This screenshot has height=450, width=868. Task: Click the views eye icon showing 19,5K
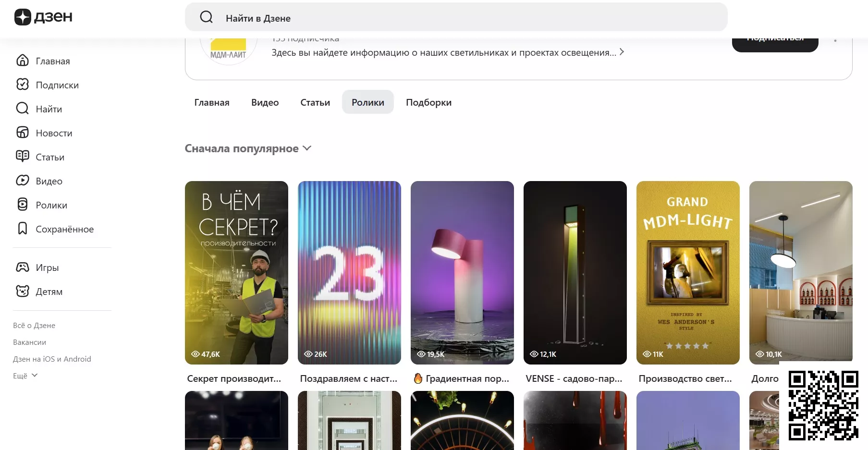(x=421, y=354)
